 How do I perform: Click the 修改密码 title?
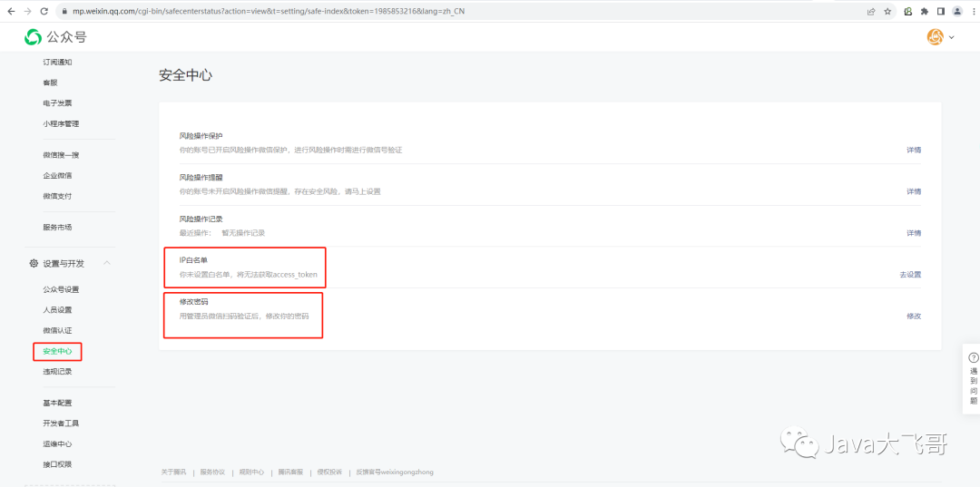tap(194, 302)
